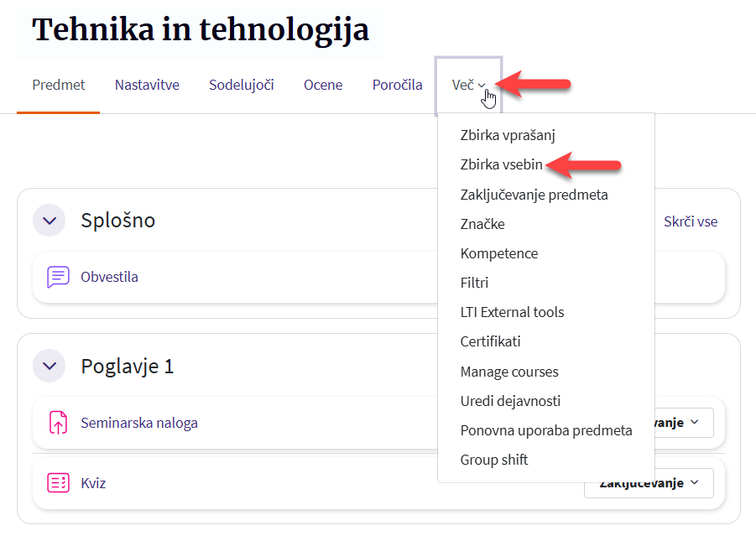This screenshot has width=756, height=536.
Task: Open the Ocene tab
Action: point(323,85)
